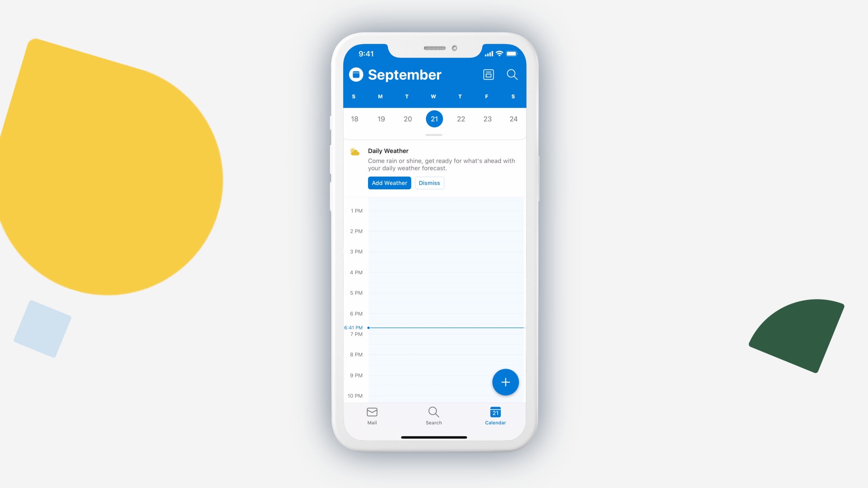Tap the 6:41 PM timeline marker
868x488 pixels.
tap(366, 327)
